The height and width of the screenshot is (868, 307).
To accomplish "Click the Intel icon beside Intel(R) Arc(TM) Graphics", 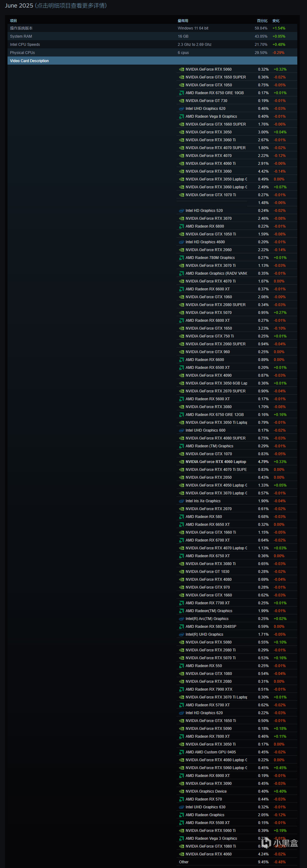I will pos(182,619).
